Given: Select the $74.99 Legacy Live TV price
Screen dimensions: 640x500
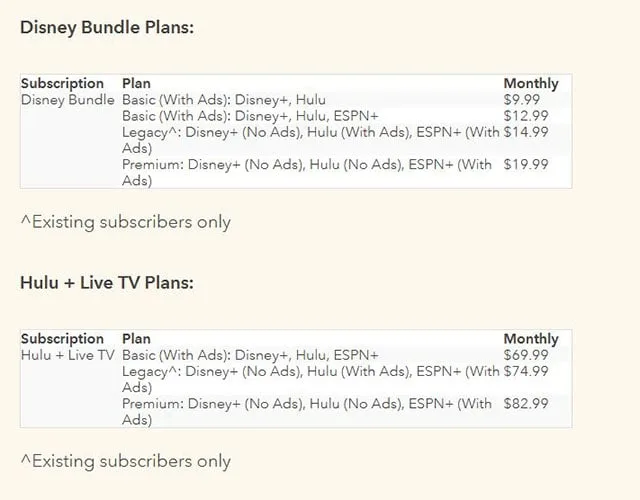Looking at the screenshot, I should pos(526,371).
